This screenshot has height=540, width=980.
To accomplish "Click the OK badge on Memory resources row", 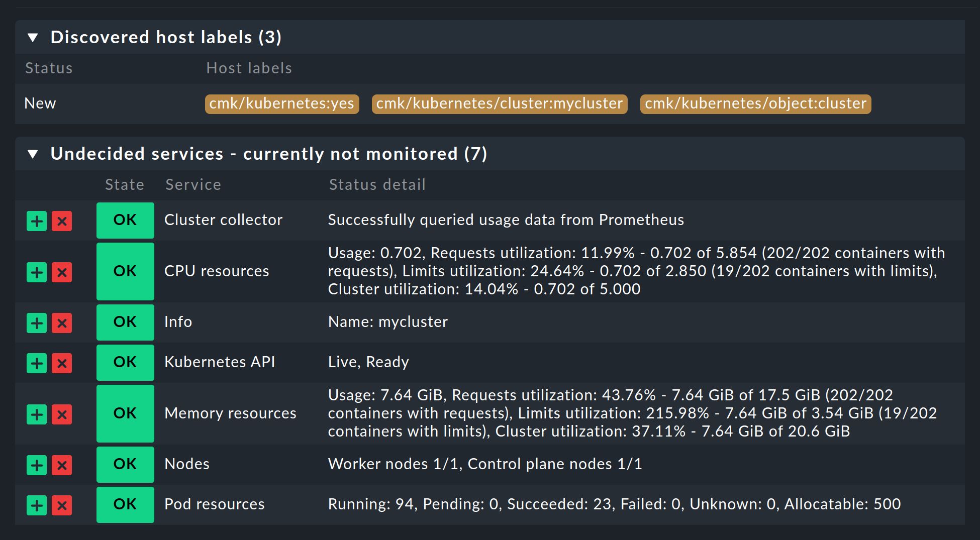I will [125, 413].
